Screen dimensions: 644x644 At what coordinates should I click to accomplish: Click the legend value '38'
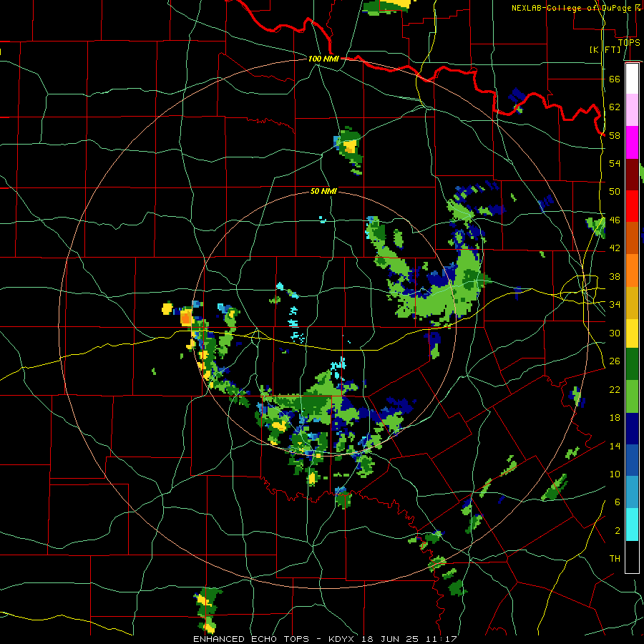click(615, 277)
